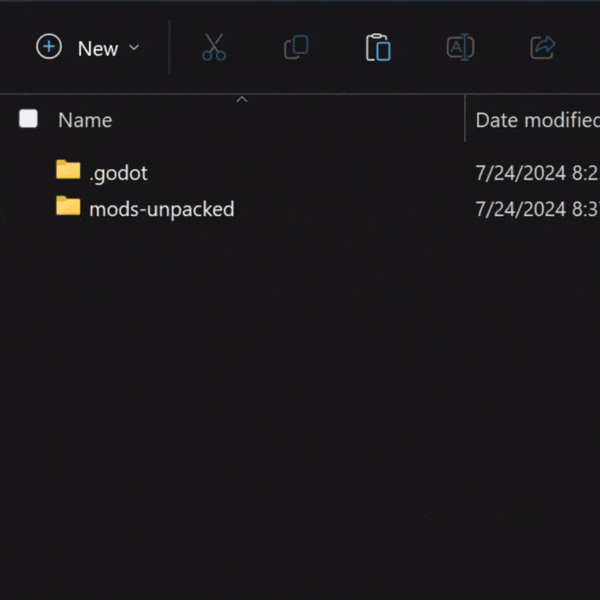This screenshot has width=600, height=600.
Task: Click the .godot row's modified date
Action: tap(536, 173)
